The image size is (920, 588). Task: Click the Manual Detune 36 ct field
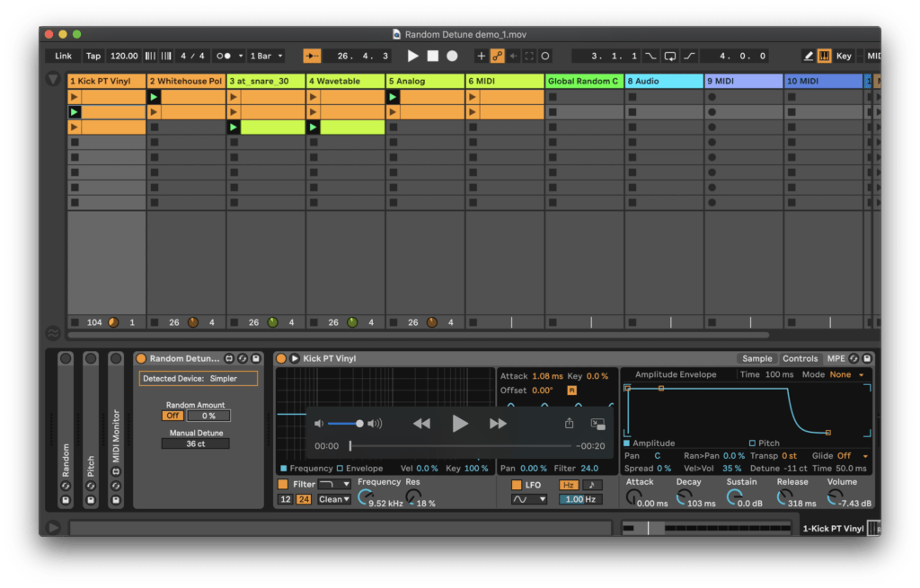click(x=195, y=443)
